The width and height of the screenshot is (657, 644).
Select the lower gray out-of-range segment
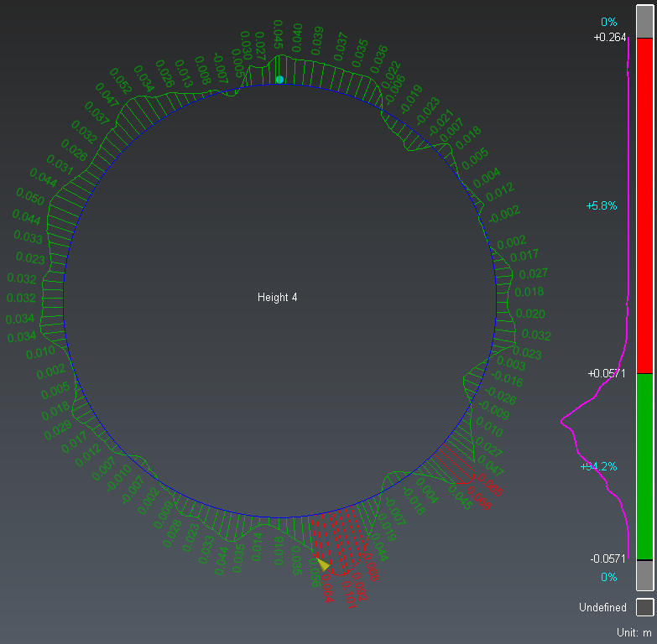[644, 576]
